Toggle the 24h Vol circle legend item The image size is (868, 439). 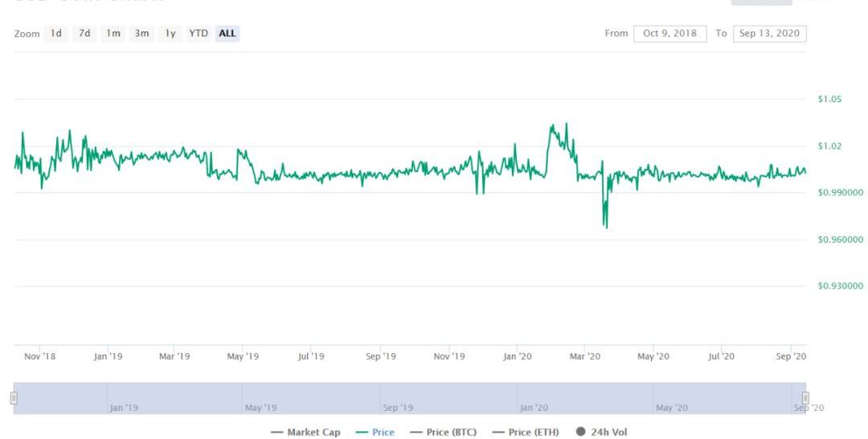(x=601, y=433)
